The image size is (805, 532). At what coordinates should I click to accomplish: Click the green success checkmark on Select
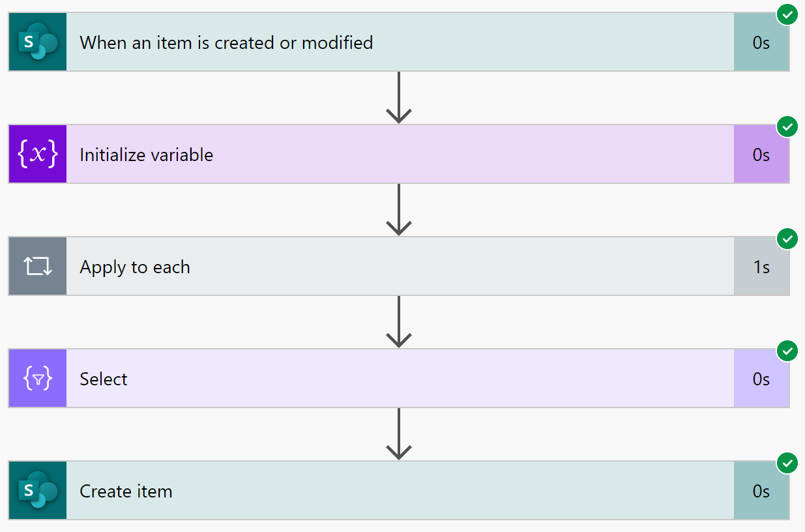[788, 351]
